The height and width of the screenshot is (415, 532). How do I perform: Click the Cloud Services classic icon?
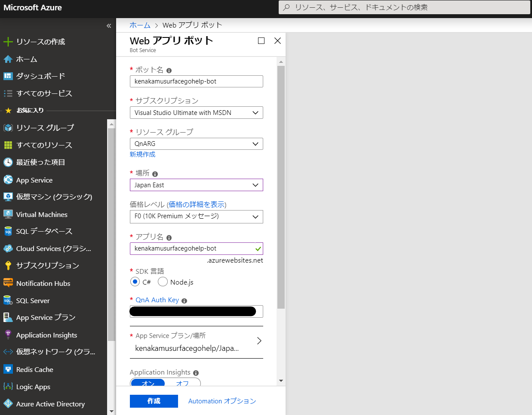tap(8, 248)
